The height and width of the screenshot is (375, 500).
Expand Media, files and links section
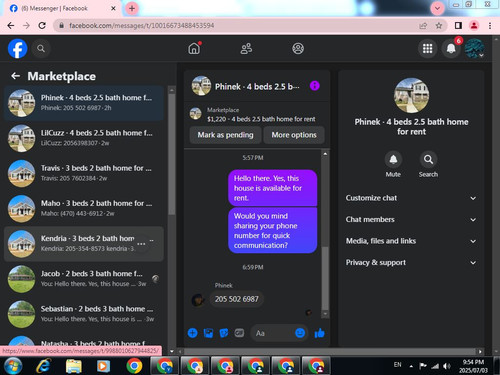pos(411,241)
